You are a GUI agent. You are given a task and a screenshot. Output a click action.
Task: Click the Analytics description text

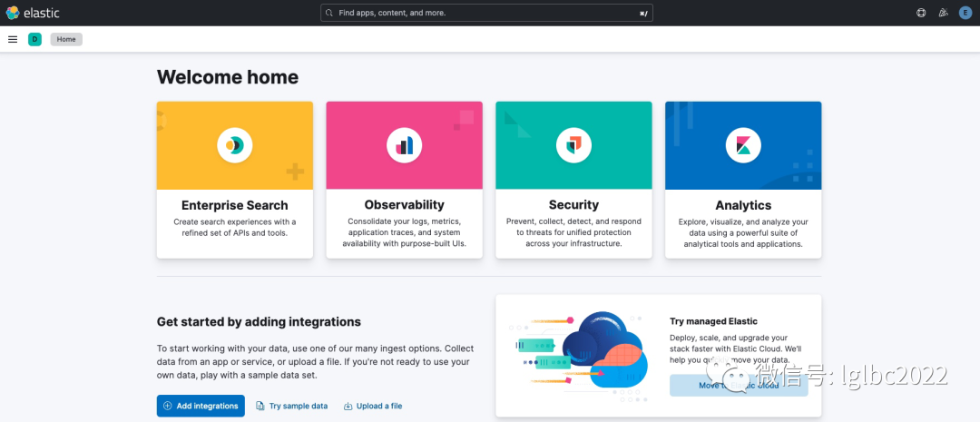(743, 232)
